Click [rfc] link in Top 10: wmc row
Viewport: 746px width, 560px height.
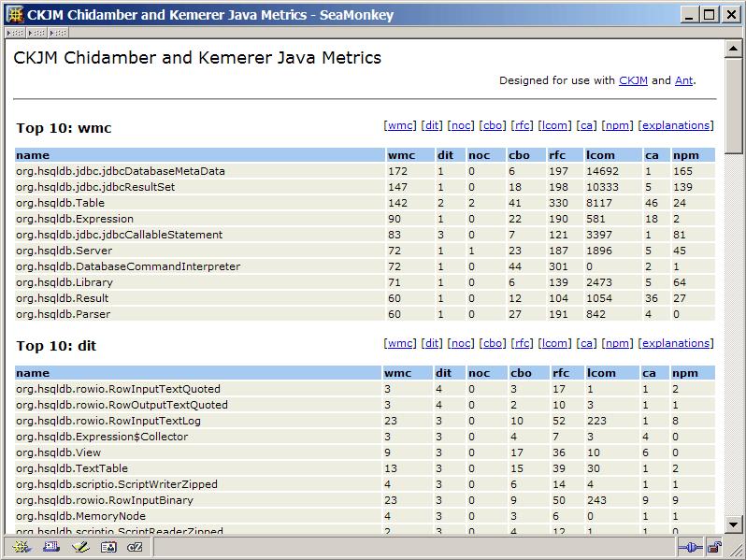[522, 125]
